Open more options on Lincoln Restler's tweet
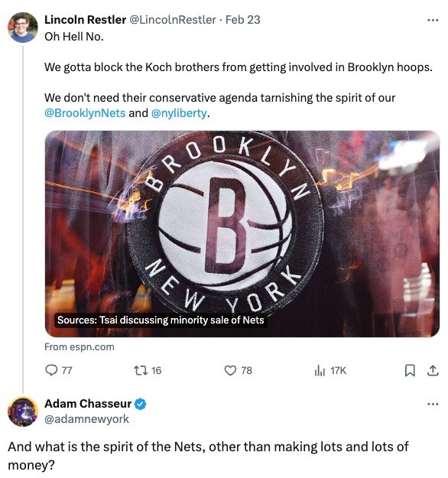Screen dimensions: 448x478 point(433,21)
